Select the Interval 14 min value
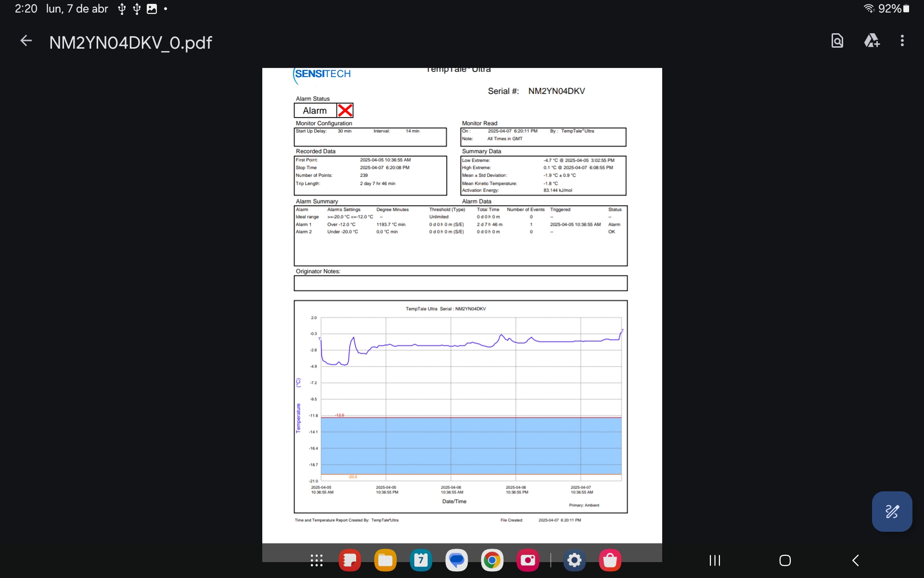924x578 pixels. 412,131
